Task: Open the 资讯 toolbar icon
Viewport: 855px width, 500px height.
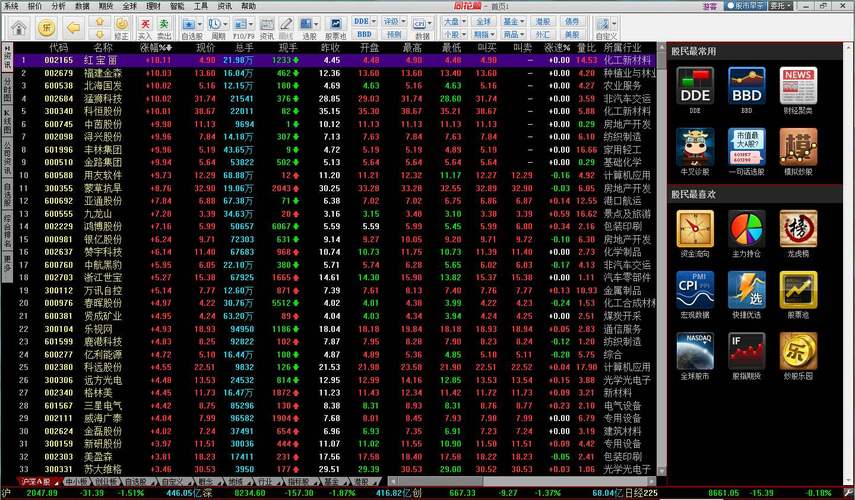Action: click(267, 28)
